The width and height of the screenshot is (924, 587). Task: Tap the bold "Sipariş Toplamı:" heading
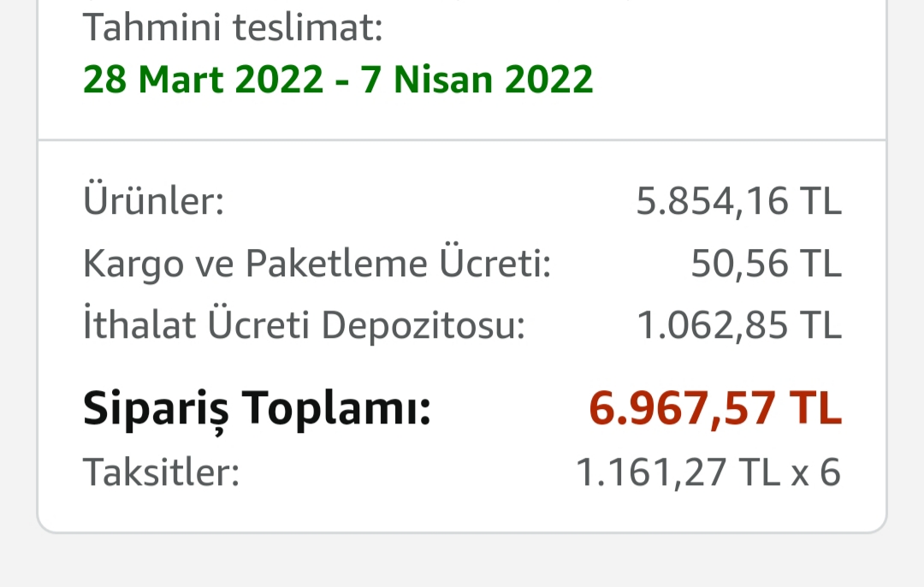pyautogui.click(x=257, y=409)
